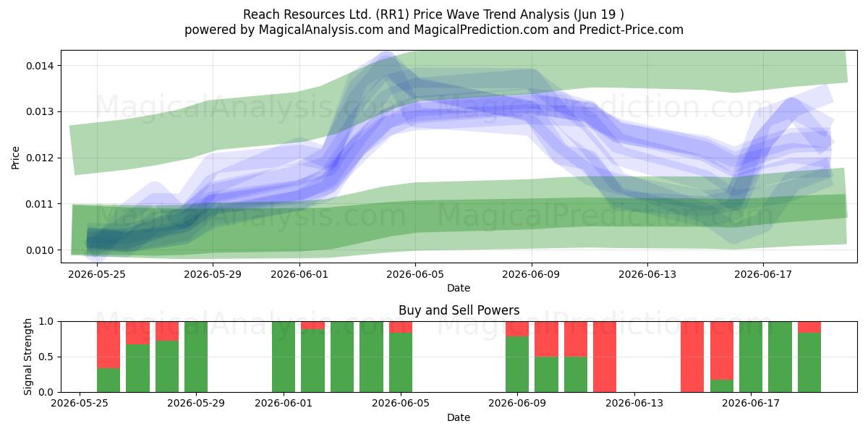Viewport: 868px width, 434px height.
Task: Click 2026-06-17 tick under Buy and Sell chart
Action: (x=751, y=404)
